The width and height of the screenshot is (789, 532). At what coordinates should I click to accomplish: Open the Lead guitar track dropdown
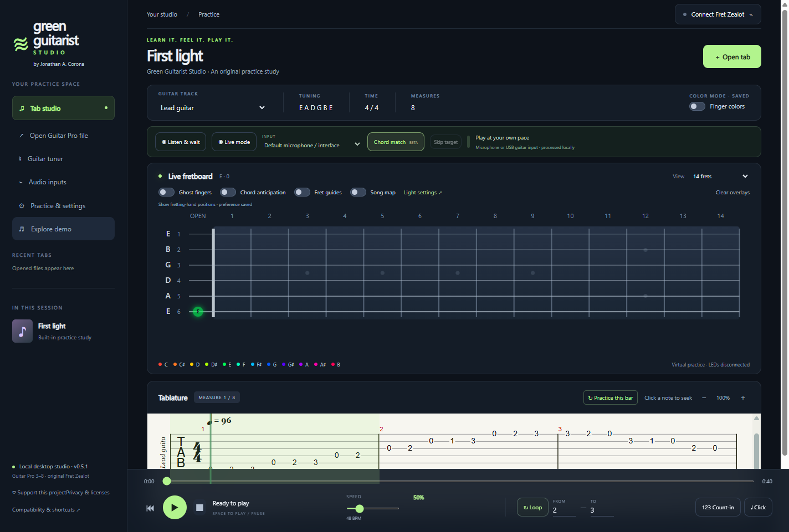[213, 108]
